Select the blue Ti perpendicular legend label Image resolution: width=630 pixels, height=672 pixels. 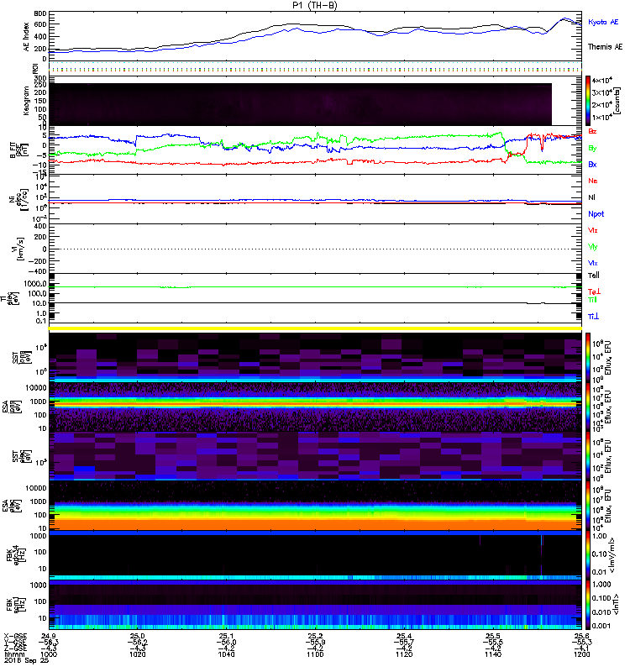pos(593,317)
